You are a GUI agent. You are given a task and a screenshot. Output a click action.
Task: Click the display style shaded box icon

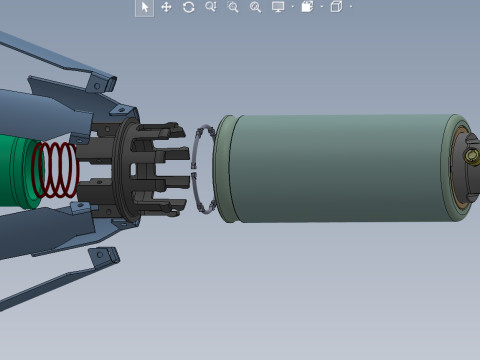coord(307,7)
